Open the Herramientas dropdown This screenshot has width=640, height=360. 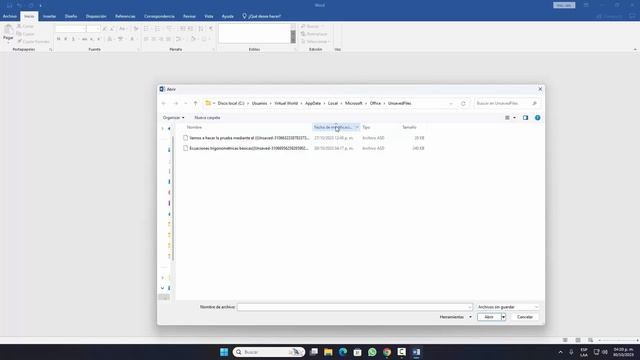click(456, 317)
